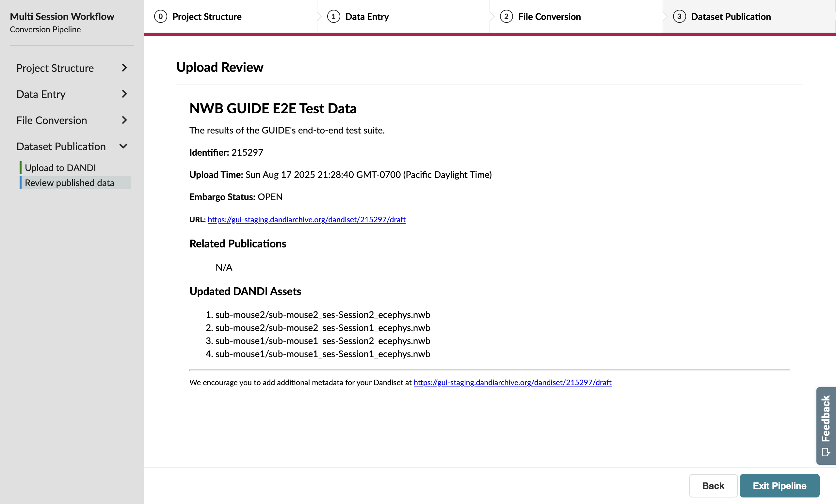Click step number 2 circle icon
The image size is (836, 504).
506,16
